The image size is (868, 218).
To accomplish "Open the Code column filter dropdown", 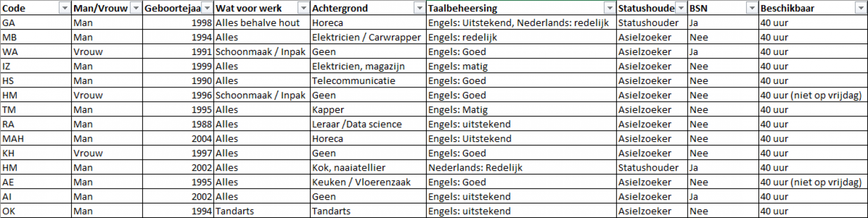I will coord(64,8).
